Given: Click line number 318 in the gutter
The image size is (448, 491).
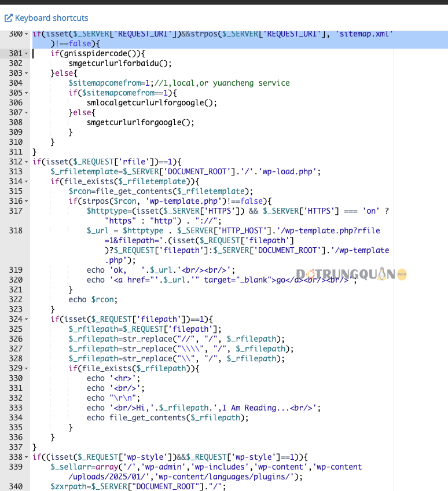Looking at the screenshot, I should [16, 231].
